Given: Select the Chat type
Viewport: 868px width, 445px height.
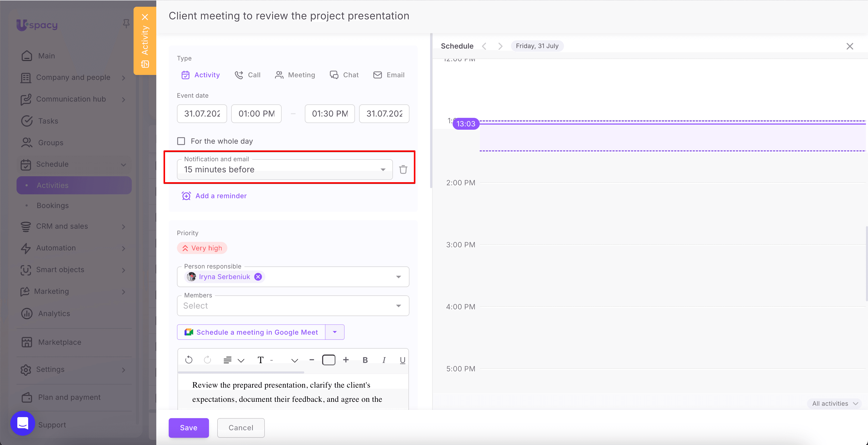Looking at the screenshot, I should [x=344, y=75].
